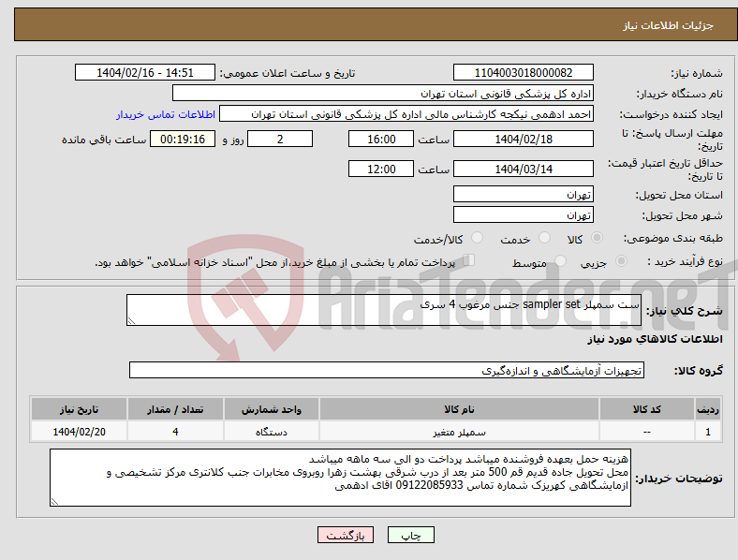Click the تعداد / مقدار column header
Image resolution: width=738 pixels, height=560 pixels.
(x=175, y=409)
